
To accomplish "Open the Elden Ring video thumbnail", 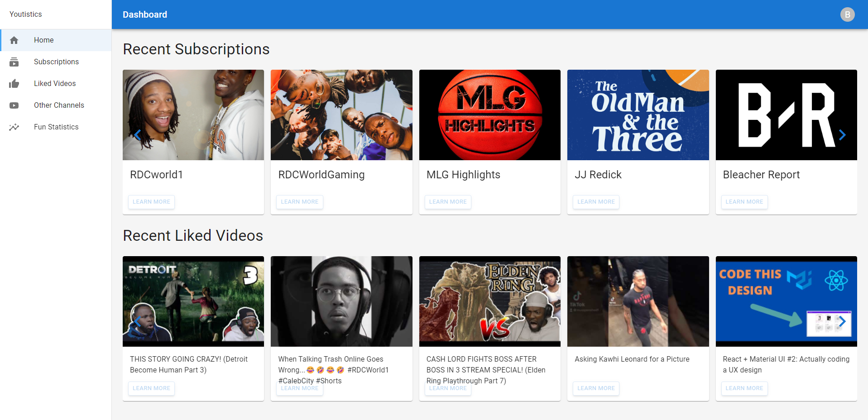I will point(490,301).
